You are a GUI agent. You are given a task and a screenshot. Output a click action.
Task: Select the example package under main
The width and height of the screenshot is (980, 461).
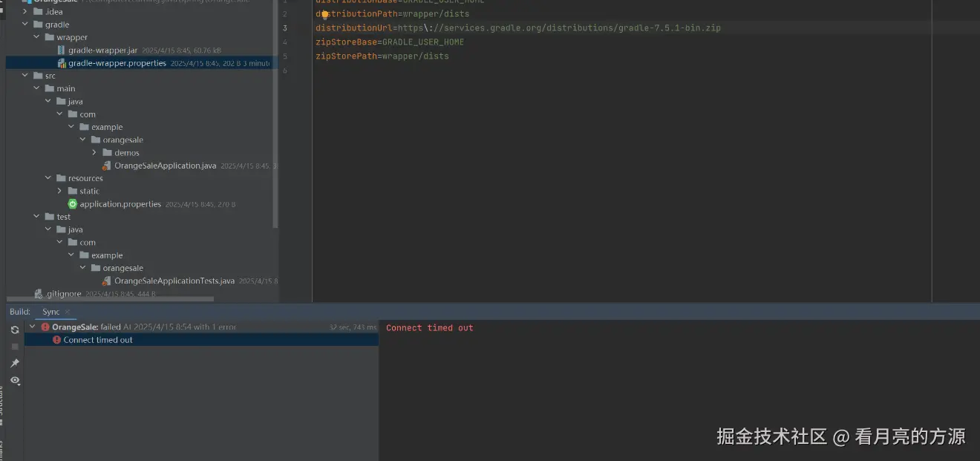107,127
